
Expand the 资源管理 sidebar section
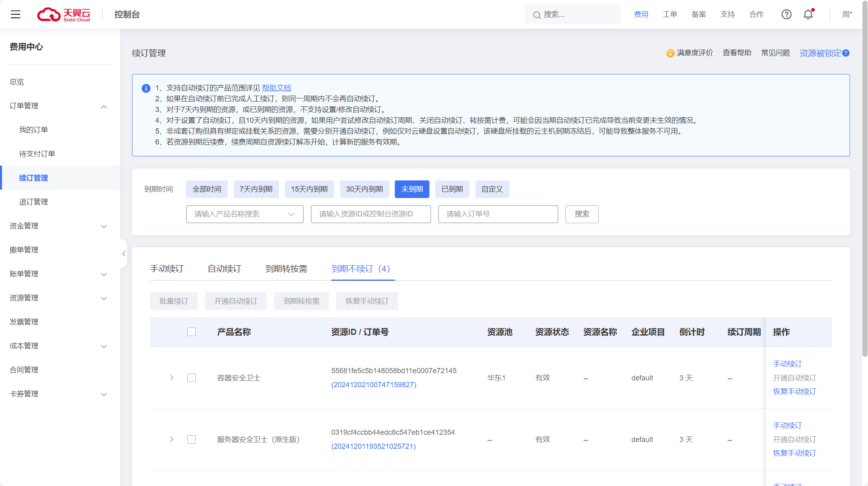click(x=104, y=298)
